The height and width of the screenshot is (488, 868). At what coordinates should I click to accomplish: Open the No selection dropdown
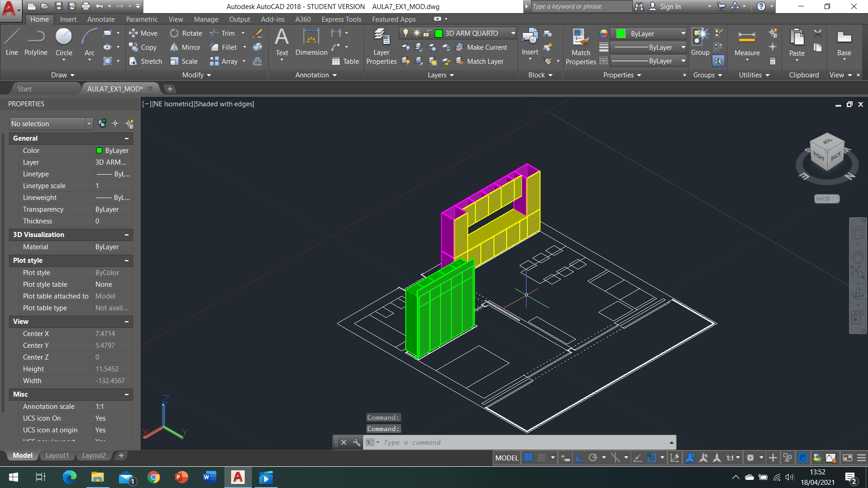[89, 123]
